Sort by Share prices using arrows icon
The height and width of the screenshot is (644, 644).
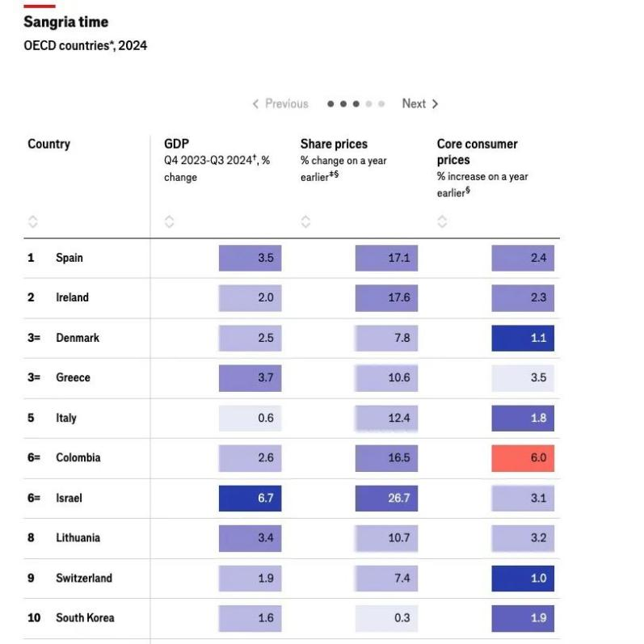coord(306,221)
